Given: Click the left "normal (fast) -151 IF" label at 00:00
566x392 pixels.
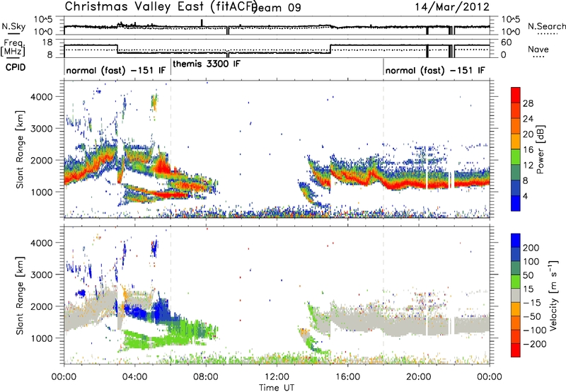Looking at the screenshot, I should (x=116, y=70).
